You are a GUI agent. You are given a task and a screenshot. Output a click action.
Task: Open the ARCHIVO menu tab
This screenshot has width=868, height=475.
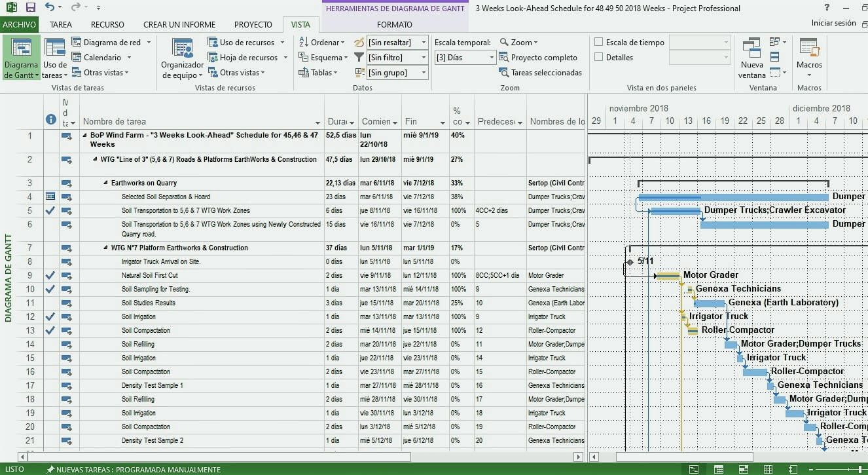[19, 25]
